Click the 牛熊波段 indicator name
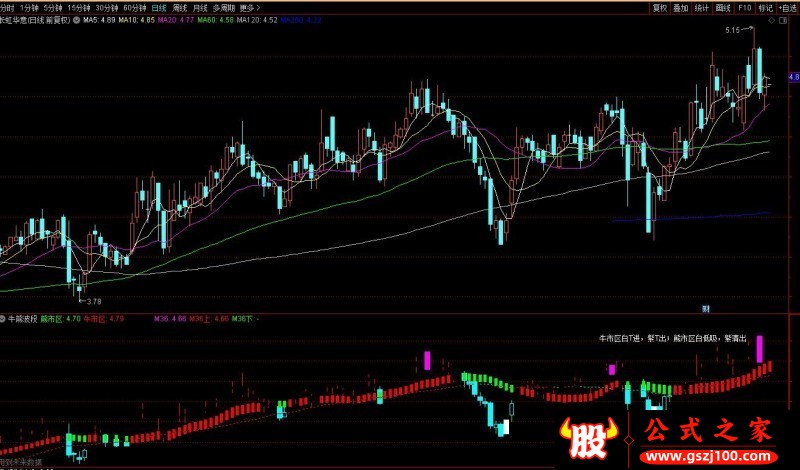The width and height of the screenshot is (800, 470). (22, 319)
